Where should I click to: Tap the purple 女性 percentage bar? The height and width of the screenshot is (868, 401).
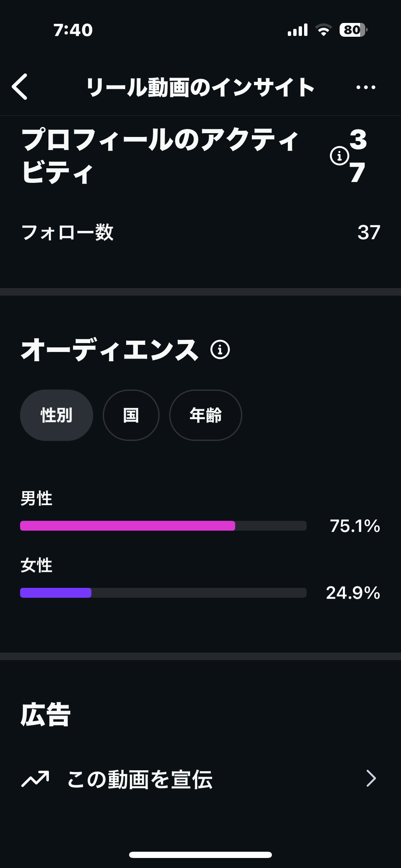click(56, 592)
